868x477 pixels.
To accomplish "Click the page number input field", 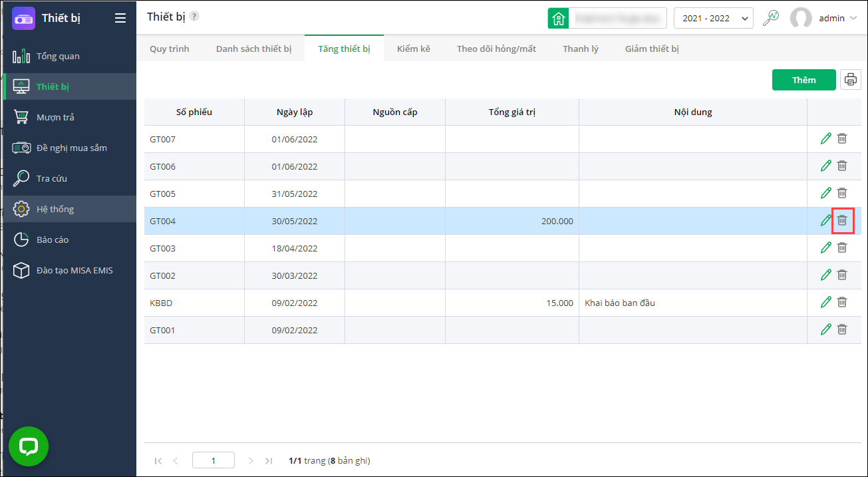I will (x=214, y=460).
